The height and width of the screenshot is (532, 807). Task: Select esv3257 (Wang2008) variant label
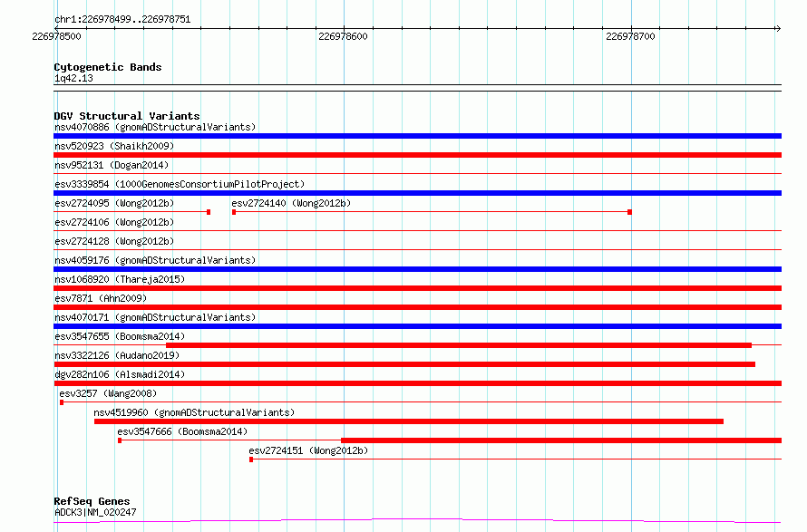[108, 393]
